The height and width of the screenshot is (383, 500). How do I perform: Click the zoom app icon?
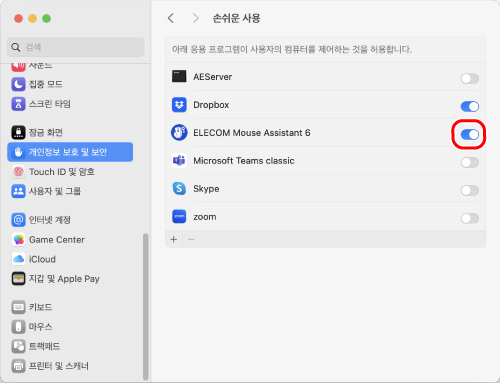tap(179, 217)
